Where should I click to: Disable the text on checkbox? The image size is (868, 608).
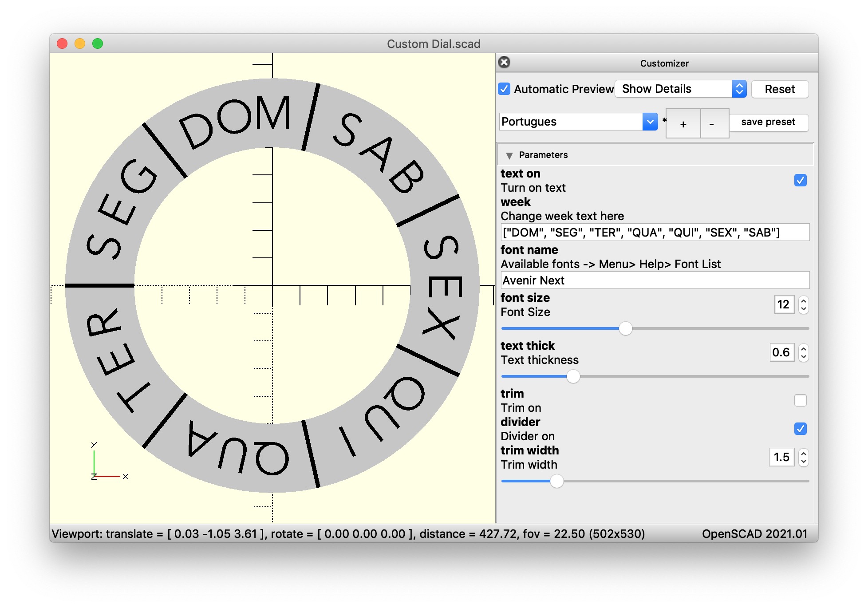[800, 180]
